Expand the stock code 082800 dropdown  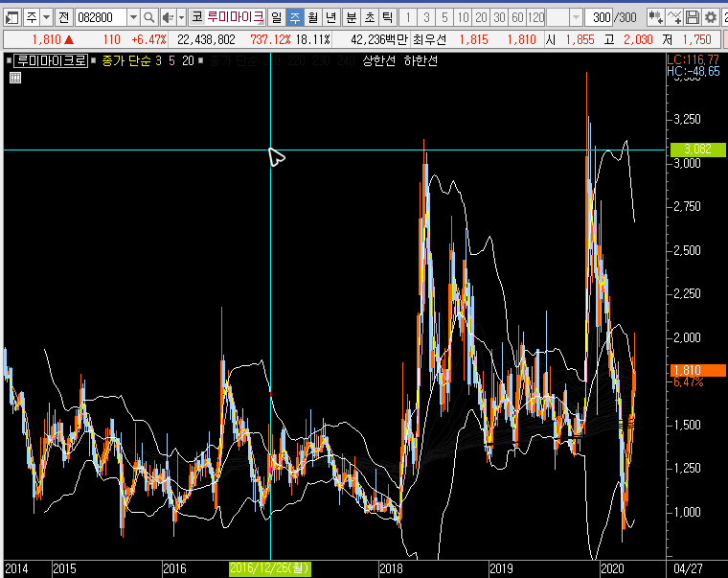pos(133,17)
